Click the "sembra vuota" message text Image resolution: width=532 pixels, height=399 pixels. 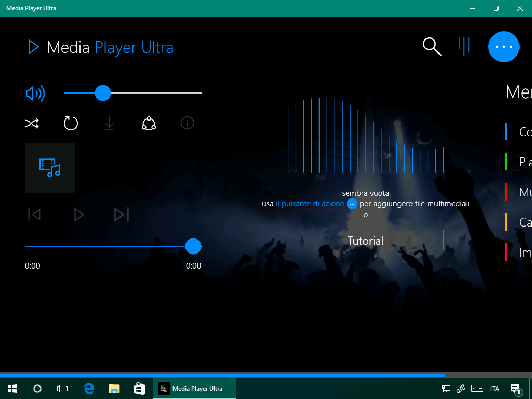pyautogui.click(x=365, y=193)
